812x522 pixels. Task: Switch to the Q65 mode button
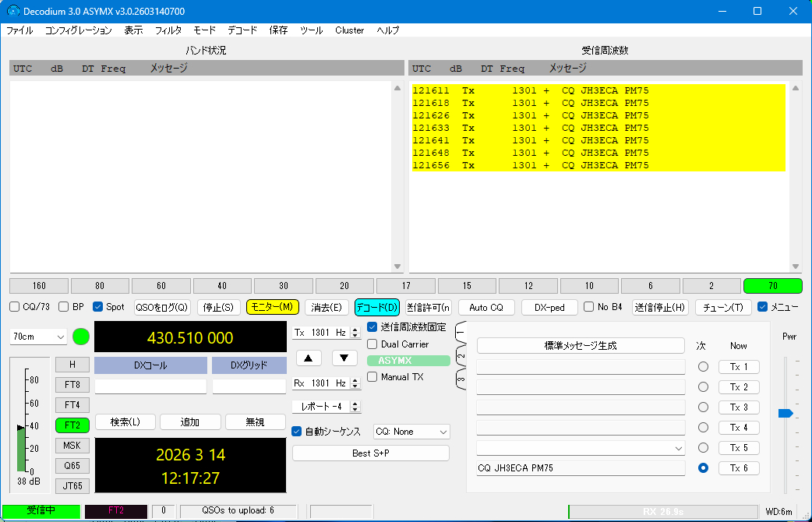(x=72, y=466)
